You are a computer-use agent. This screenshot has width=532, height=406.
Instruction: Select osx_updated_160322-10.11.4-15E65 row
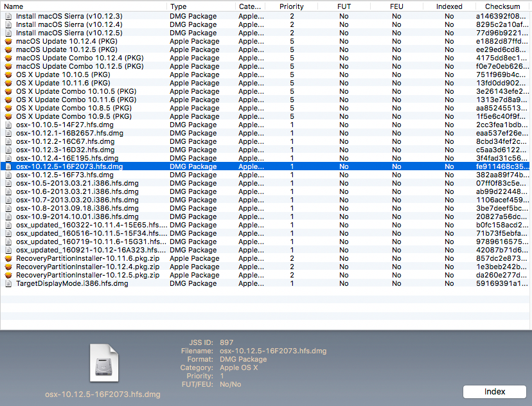pyautogui.click(x=265, y=225)
